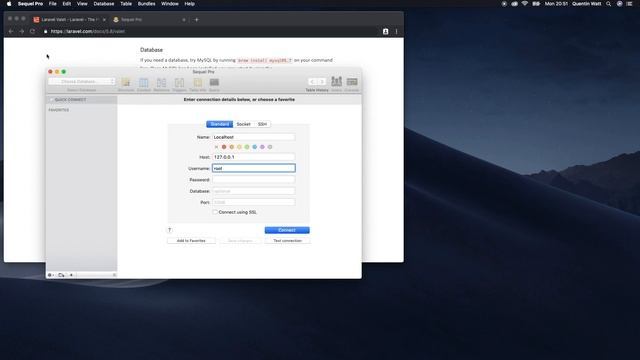Open Wi-Fi status in menu bar
This screenshot has width=640, height=360.
pyautogui.click(x=525, y=4)
